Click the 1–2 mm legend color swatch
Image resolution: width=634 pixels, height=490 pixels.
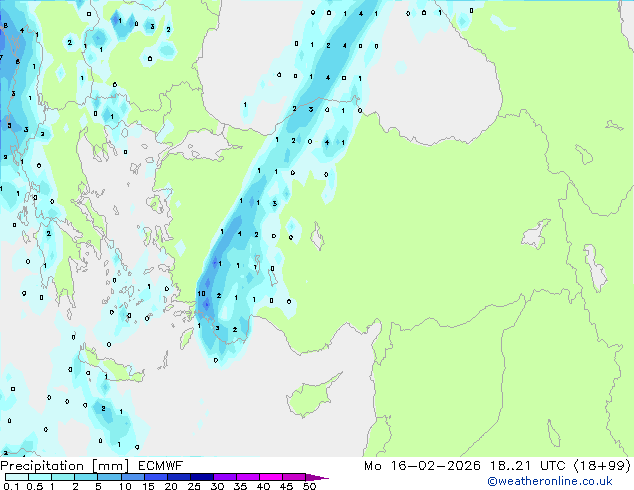63,477
